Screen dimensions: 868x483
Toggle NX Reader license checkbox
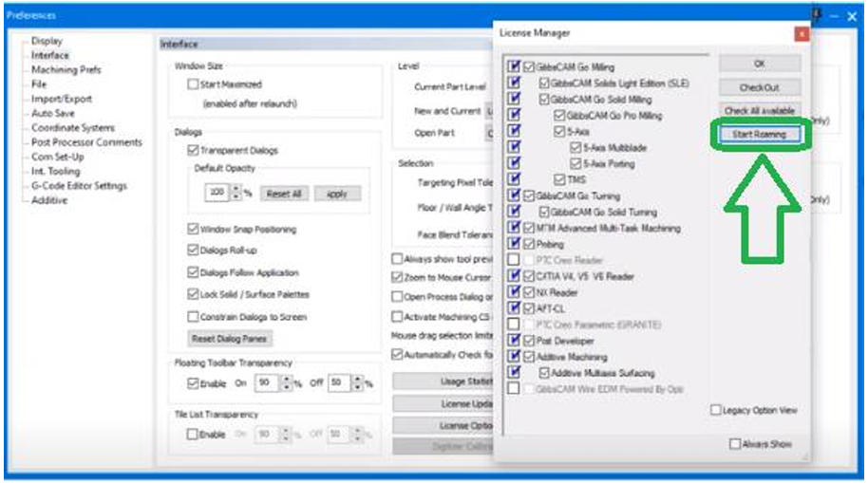click(529, 292)
